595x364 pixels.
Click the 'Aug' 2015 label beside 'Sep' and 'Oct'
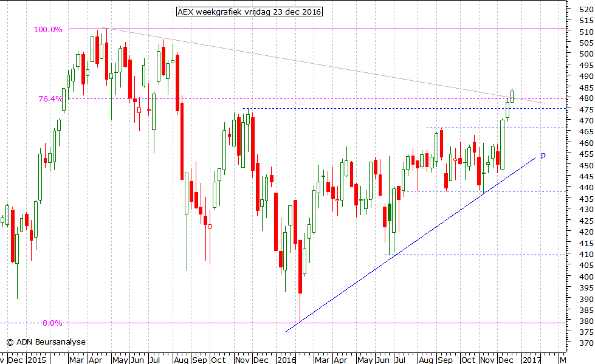point(181,360)
